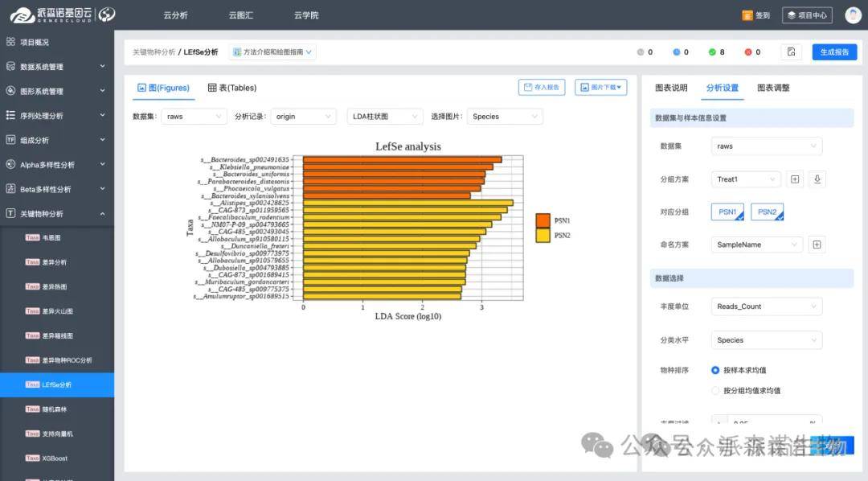Click the 签到 check-in icon
Image resolution: width=868 pixels, height=481 pixels.
747,15
